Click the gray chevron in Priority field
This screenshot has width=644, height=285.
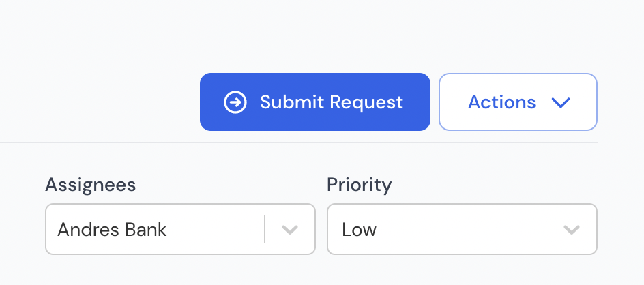571,230
